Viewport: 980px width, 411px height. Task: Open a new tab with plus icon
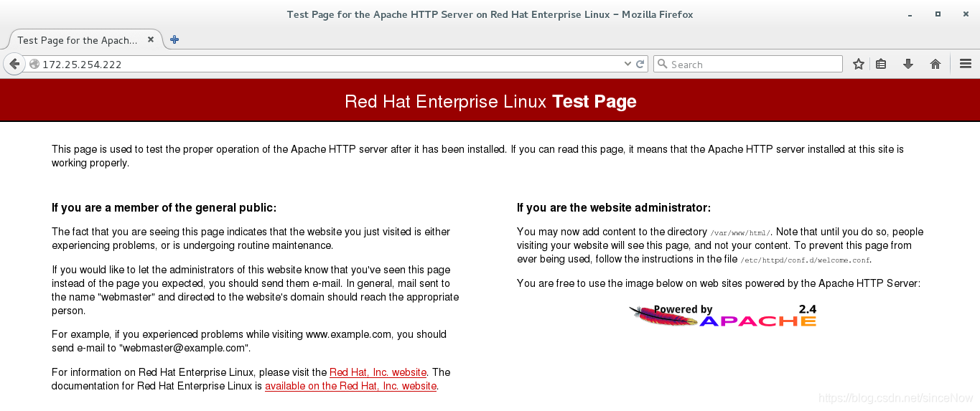tap(174, 39)
